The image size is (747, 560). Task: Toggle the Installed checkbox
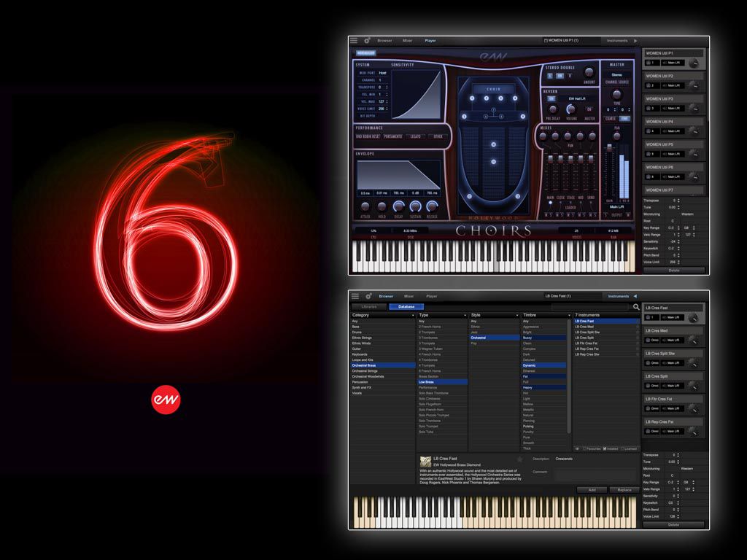(605, 448)
